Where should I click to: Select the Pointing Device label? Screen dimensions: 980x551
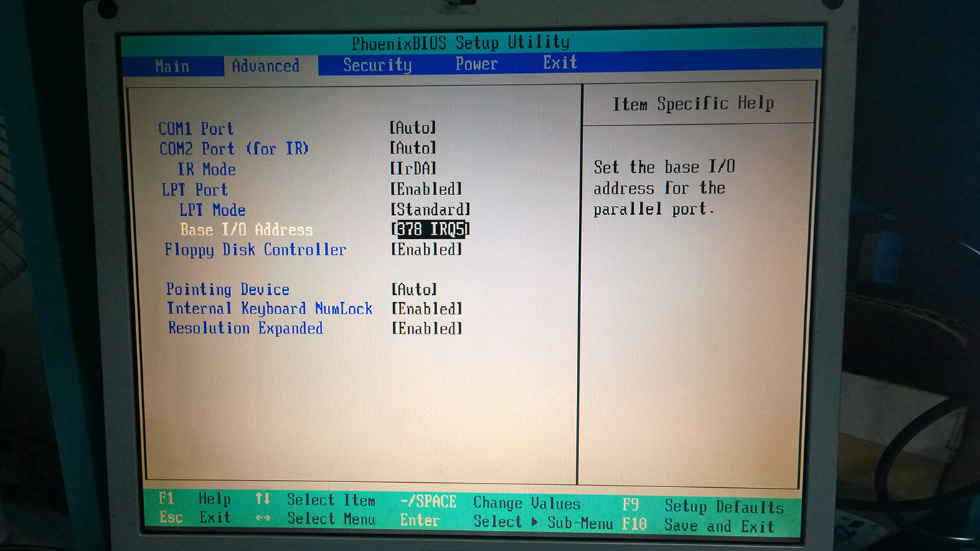[x=228, y=289]
